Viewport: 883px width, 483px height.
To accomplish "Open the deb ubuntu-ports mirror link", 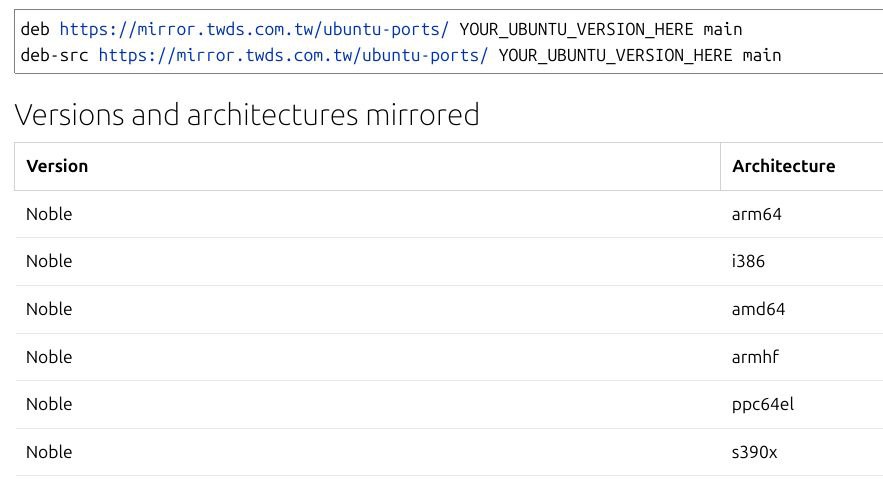I will click(x=254, y=29).
